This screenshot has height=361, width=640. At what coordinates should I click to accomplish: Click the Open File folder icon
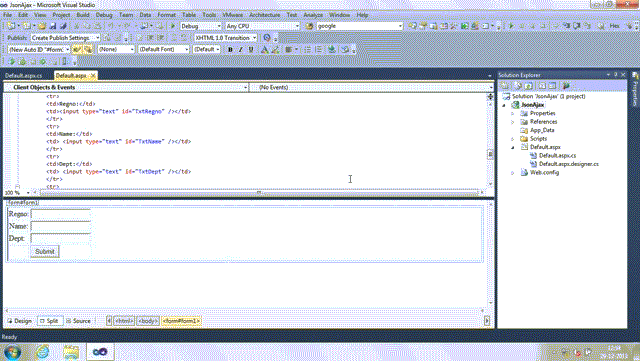[x=42, y=26]
